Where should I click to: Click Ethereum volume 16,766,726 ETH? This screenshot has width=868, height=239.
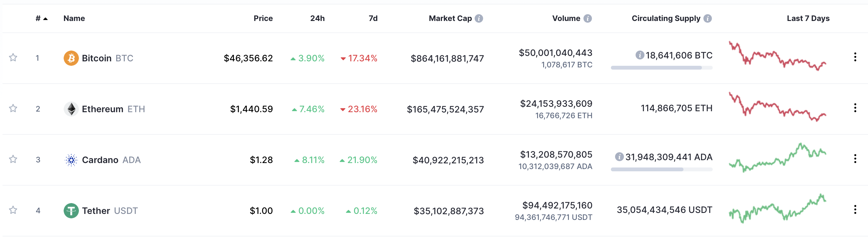(564, 115)
